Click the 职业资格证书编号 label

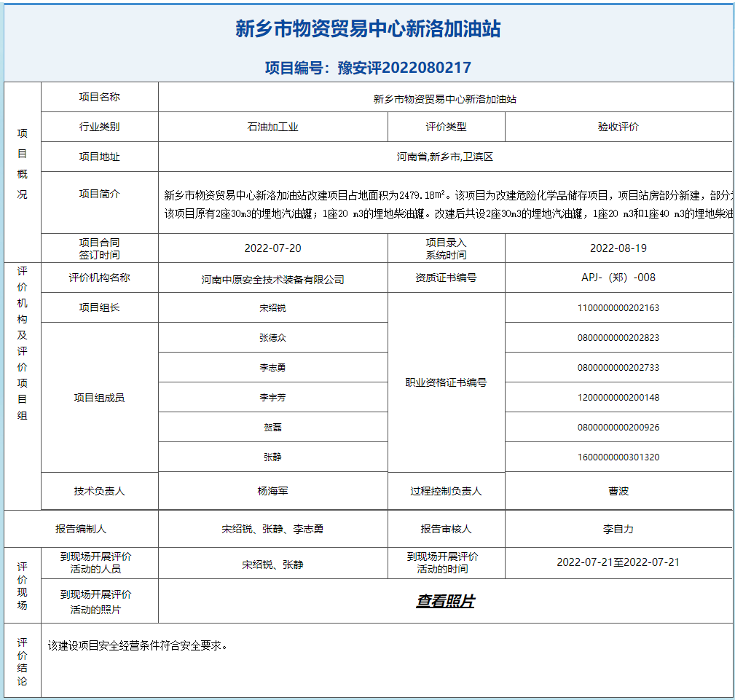click(446, 382)
